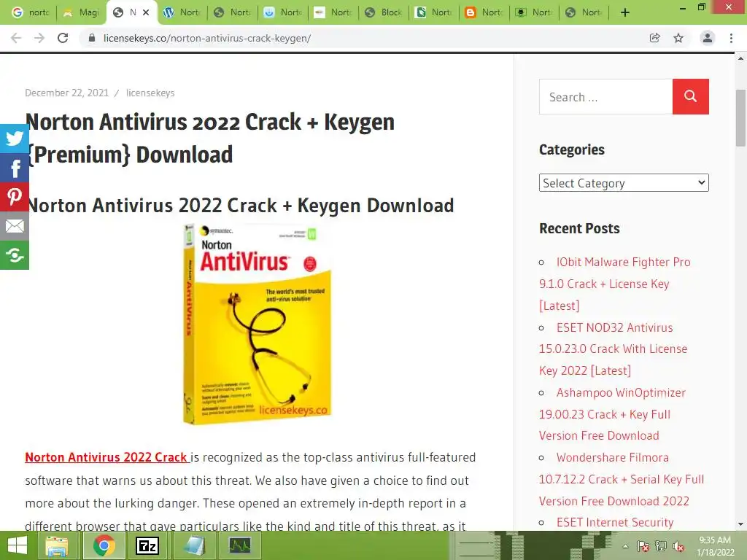The image size is (747, 560).
Task: Open the Norton Antivirus 2022 Crack link
Action: (107, 457)
